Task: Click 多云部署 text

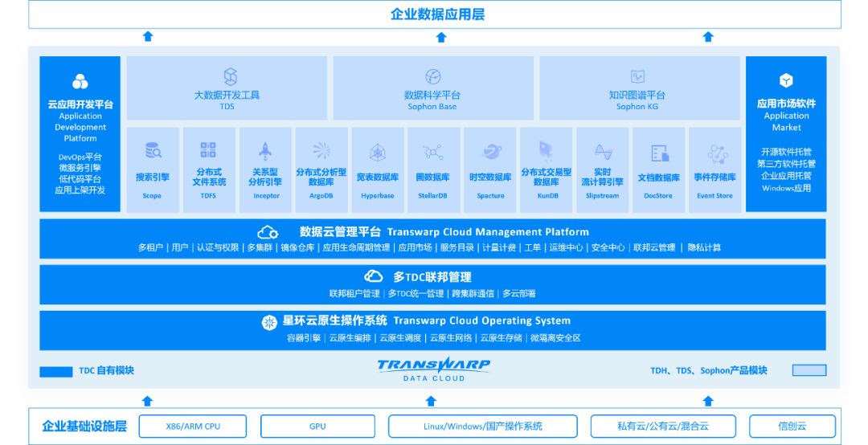Action: 518,293
